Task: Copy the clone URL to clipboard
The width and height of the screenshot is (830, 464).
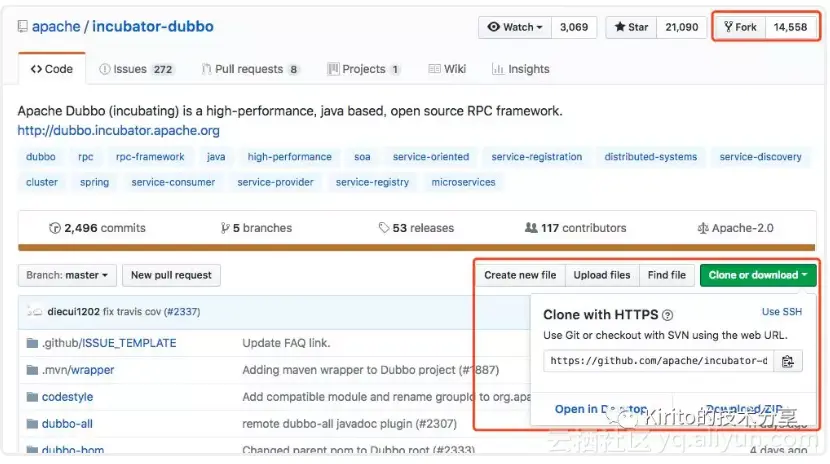Action: (x=788, y=361)
